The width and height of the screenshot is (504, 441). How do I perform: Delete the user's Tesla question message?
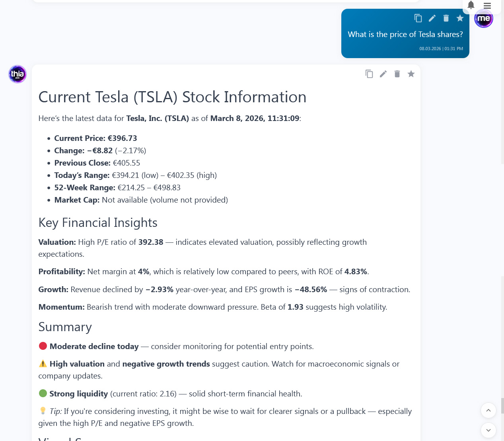click(446, 18)
